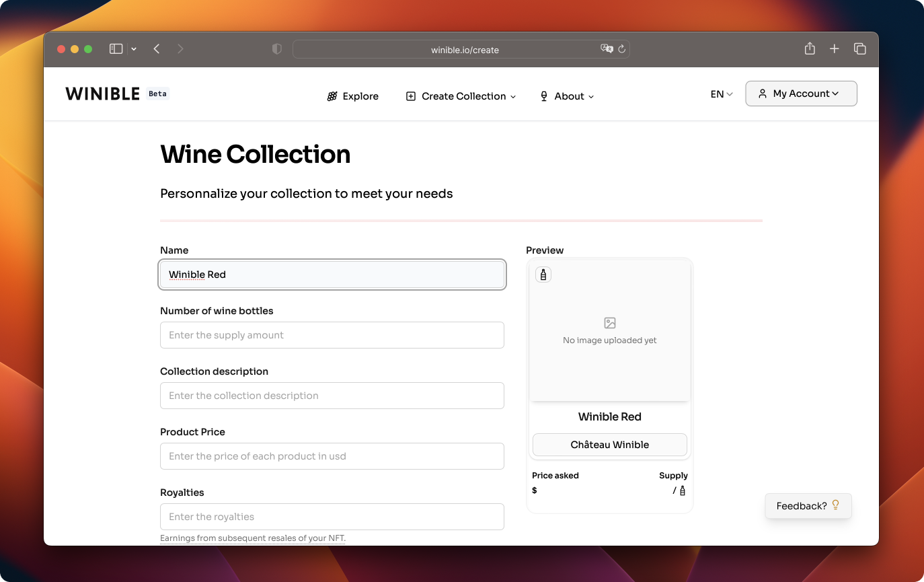The image size is (924, 582).
Task: Open the My Account dropdown button
Action: [801, 94]
